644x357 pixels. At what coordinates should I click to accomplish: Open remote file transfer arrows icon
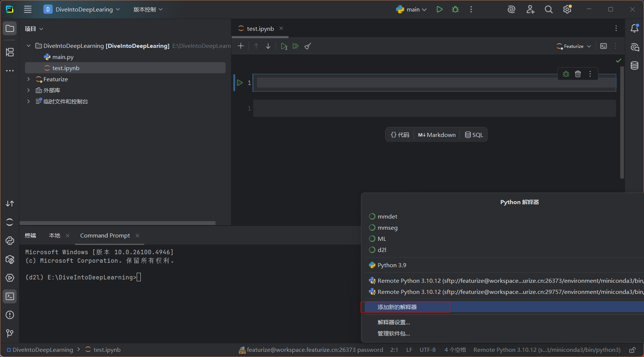tap(10, 204)
